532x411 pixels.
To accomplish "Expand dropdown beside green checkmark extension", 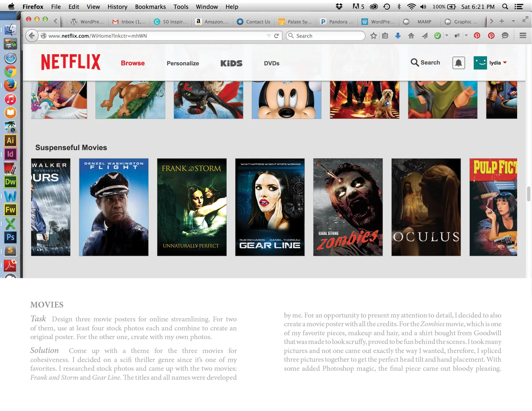I will click(x=447, y=35).
